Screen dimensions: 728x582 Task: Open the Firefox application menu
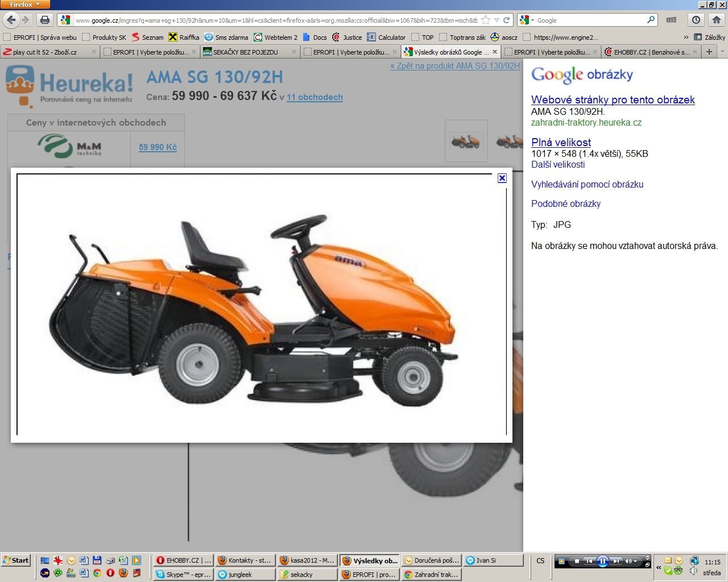click(25, 5)
